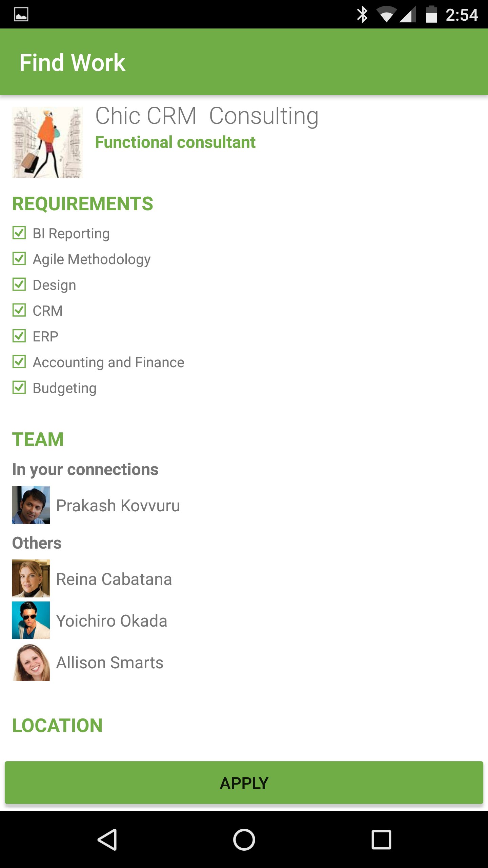Tap the Find Work header title

tap(72, 62)
